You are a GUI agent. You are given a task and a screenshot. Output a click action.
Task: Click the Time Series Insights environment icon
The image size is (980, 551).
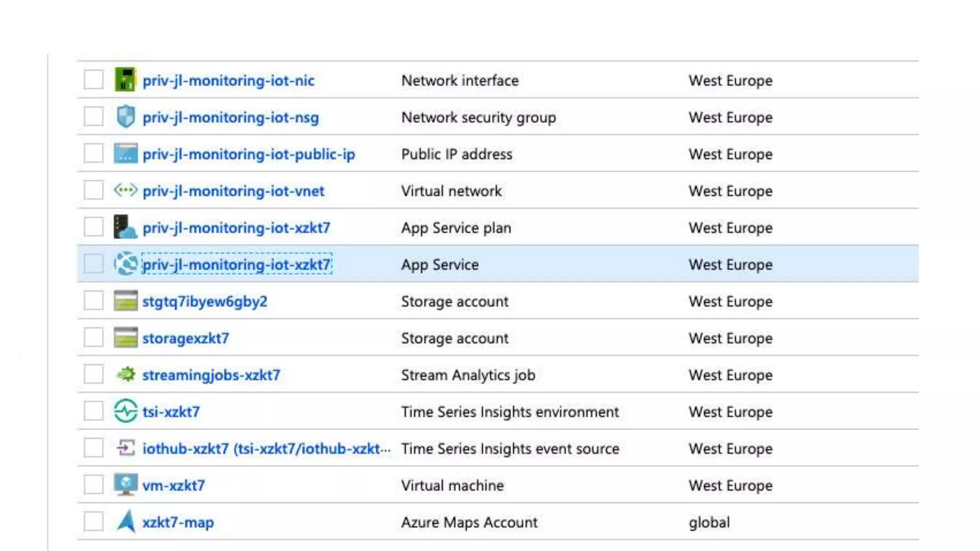click(125, 411)
